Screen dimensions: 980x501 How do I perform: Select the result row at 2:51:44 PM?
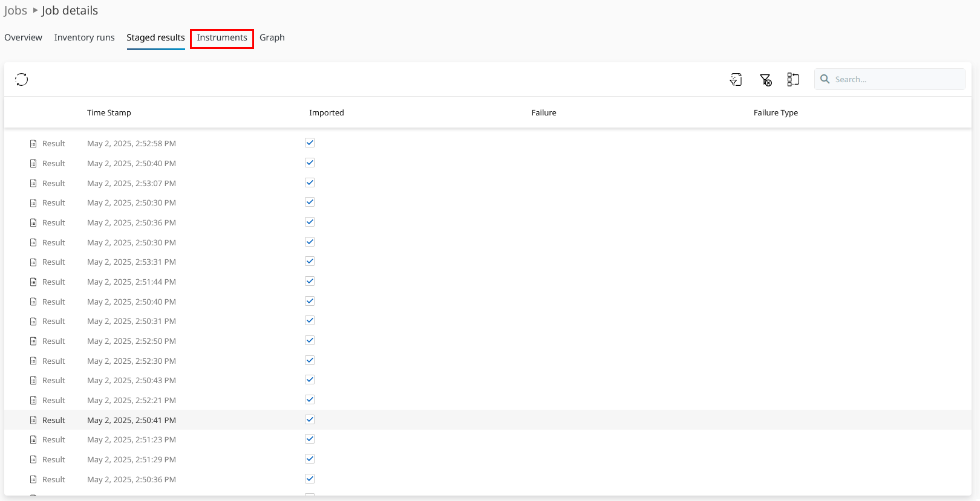pyautogui.click(x=131, y=282)
